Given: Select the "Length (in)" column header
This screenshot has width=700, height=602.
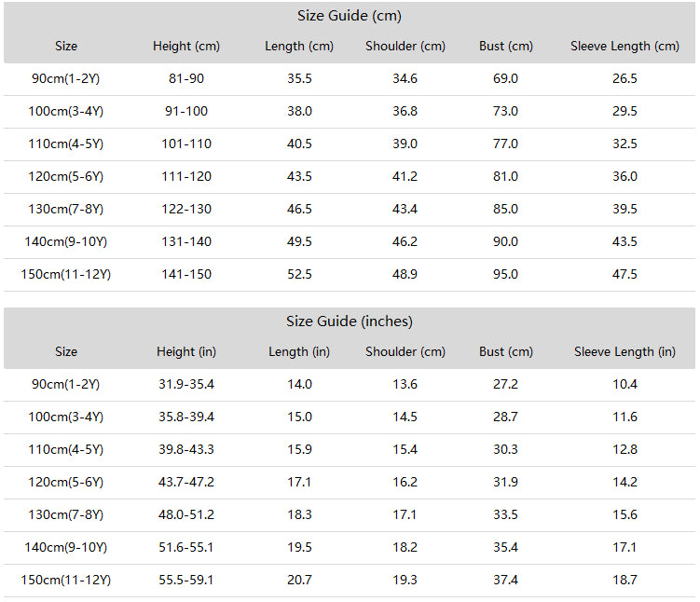Looking at the screenshot, I should (299, 351).
